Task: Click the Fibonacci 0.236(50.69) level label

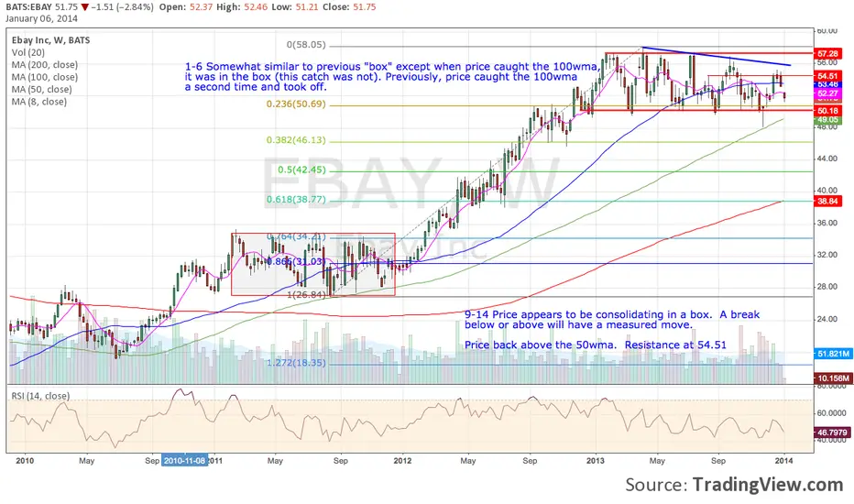Action: point(296,104)
